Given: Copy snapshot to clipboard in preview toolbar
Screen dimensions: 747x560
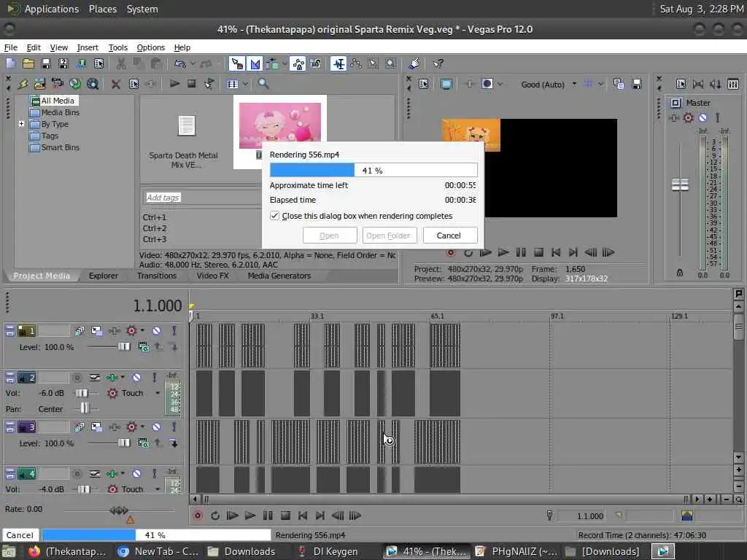Looking at the screenshot, I should [619, 85].
